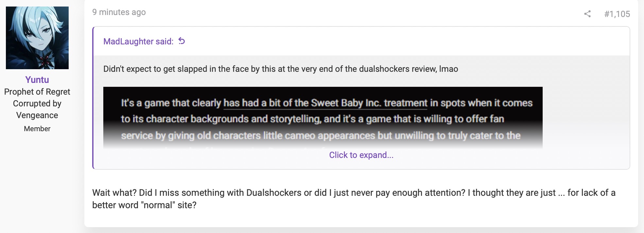
Task: Click the share icon beside post #1,105
Action: pyautogui.click(x=587, y=14)
